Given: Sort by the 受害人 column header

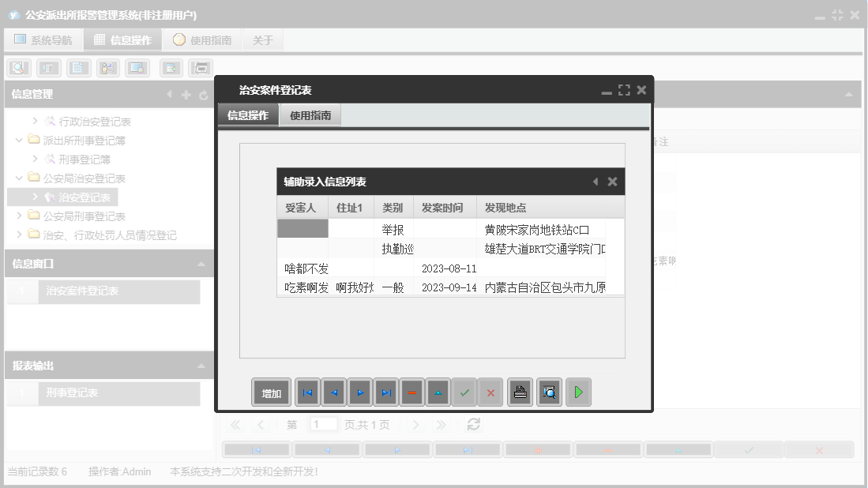Looking at the screenshot, I should point(301,208).
